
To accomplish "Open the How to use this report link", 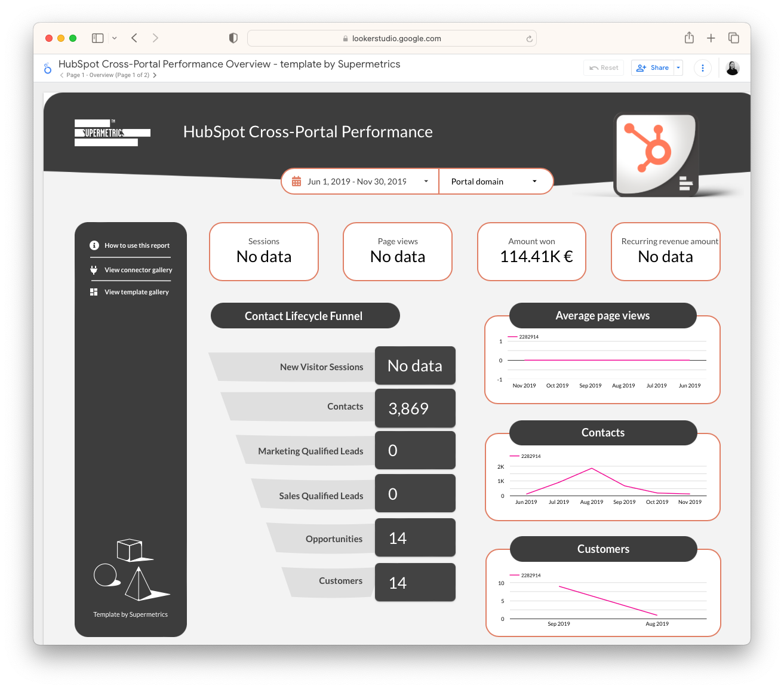I will pos(137,245).
